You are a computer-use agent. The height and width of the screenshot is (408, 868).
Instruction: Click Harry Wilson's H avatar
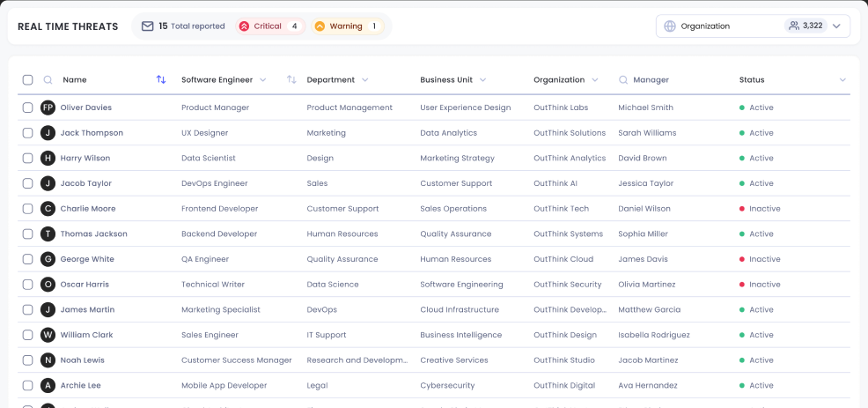pos(48,158)
